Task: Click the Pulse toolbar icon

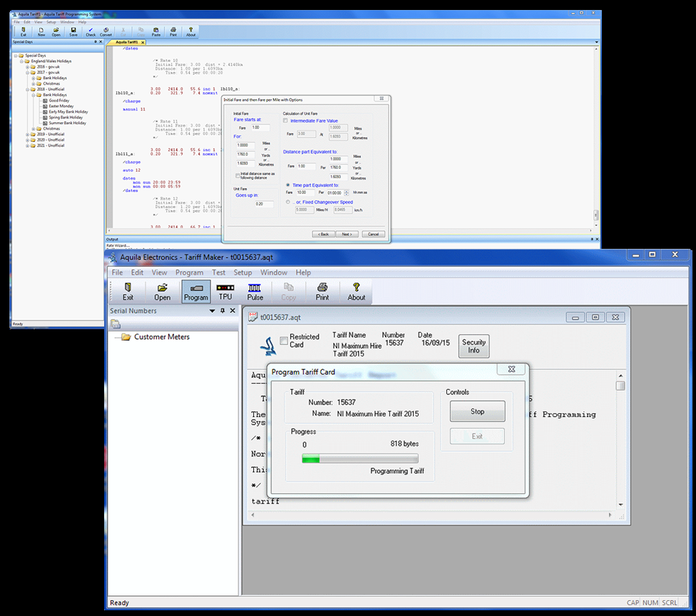Action: pos(255,291)
